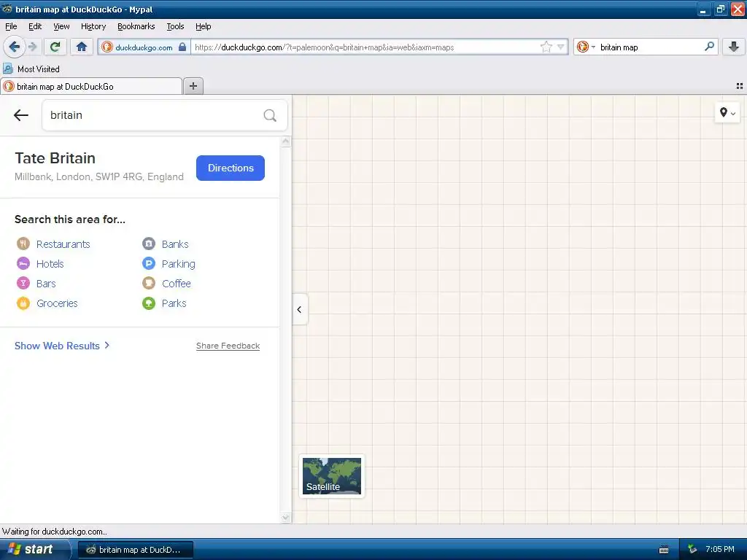
Task: Click the Share Feedback link
Action: coord(228,346)
